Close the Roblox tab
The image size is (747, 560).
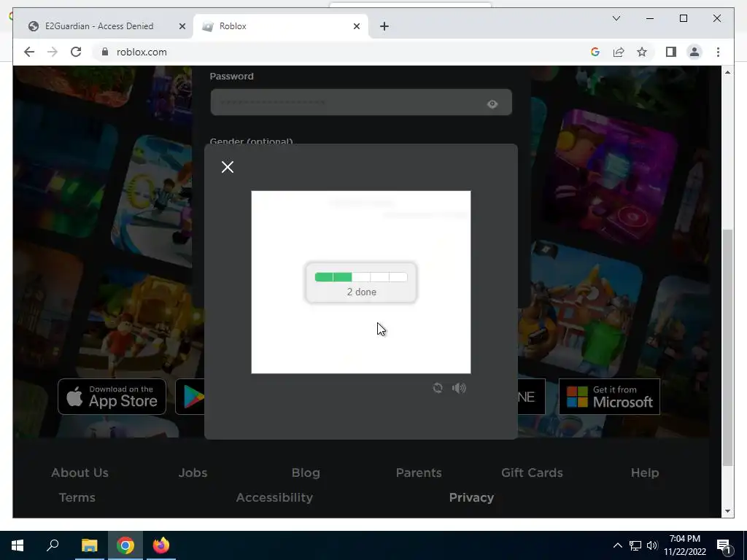click(x=356, y=26)
